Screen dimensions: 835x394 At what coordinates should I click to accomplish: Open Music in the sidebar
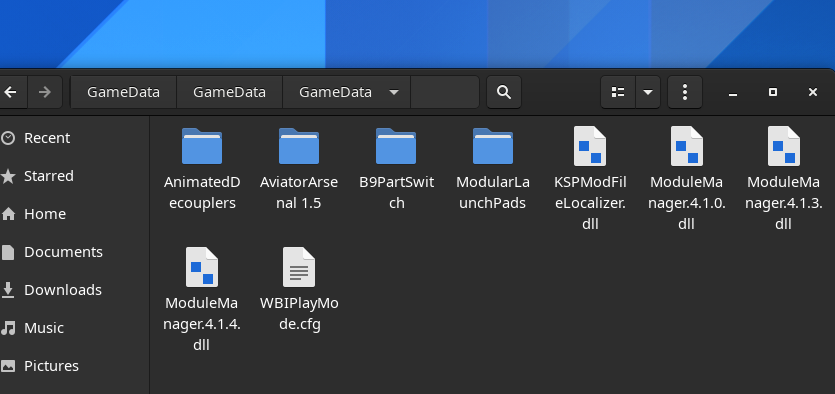click(x=75, y=328)
